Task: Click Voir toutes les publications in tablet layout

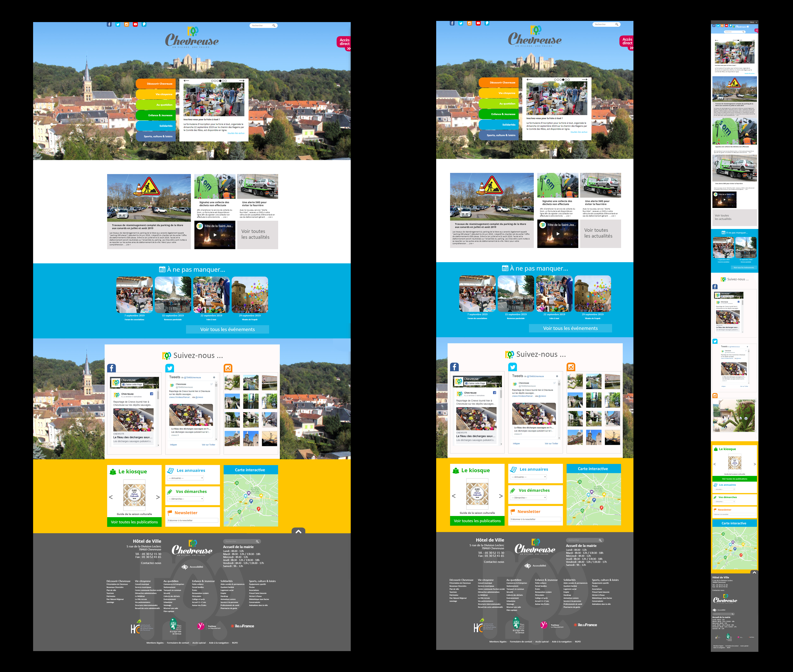Action: [x=477, y=521]
